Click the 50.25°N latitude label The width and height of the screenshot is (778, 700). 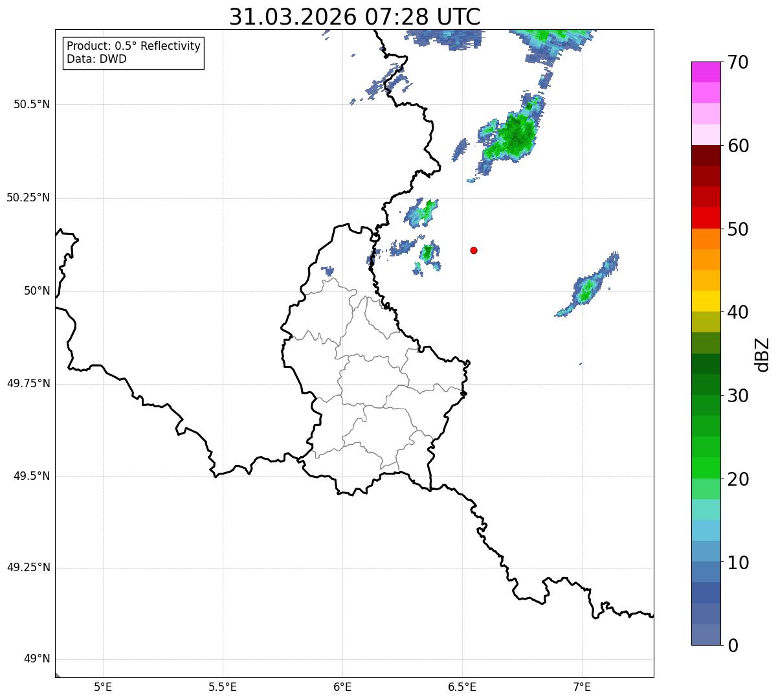28,198
